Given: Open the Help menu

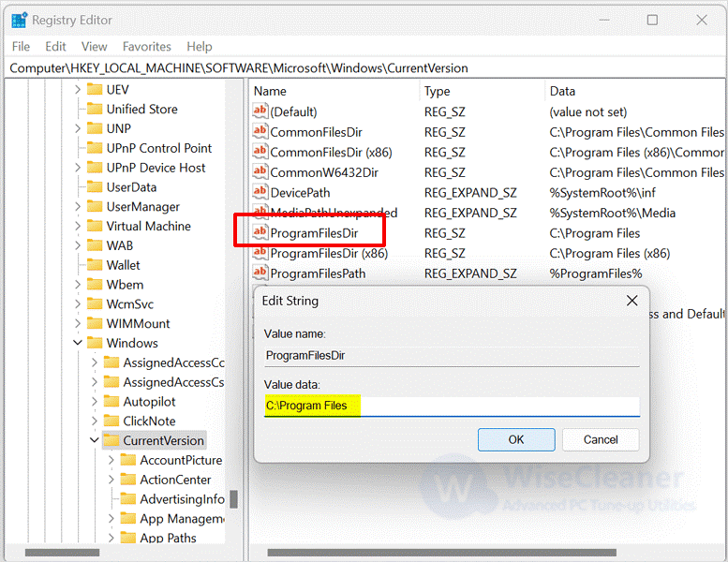Looking at the screenshot, I should pyautogui.click(x=200, y=47).
